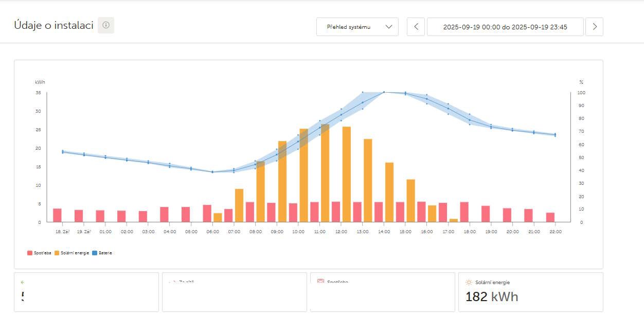Open the Přehled systému dropdown

tap(357, 27)
